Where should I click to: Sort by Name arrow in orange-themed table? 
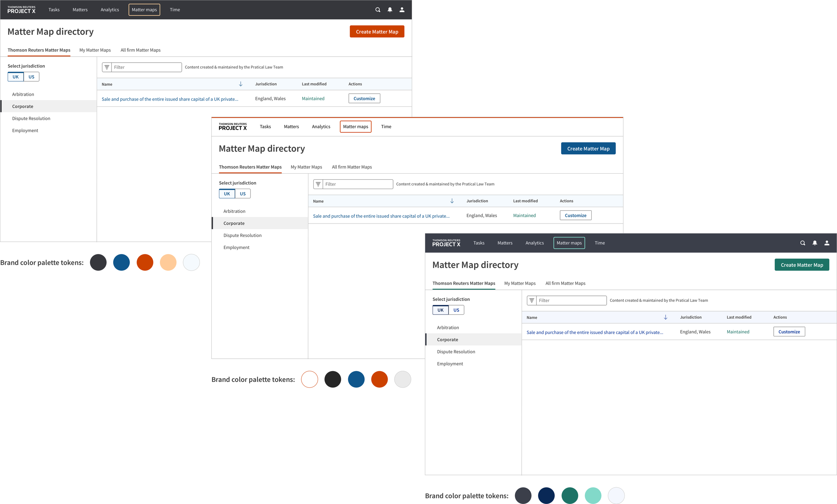click(240, 84)
